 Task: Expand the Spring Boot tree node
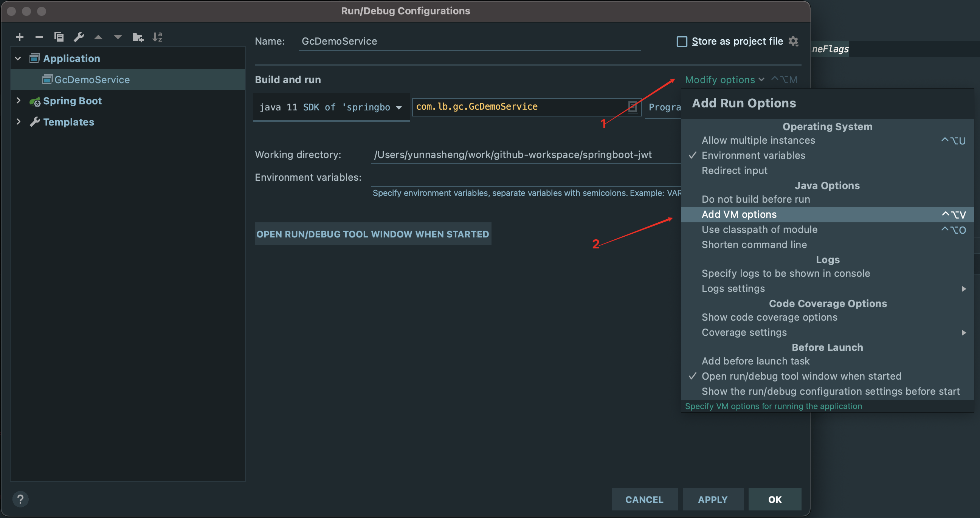click(18, 101)
